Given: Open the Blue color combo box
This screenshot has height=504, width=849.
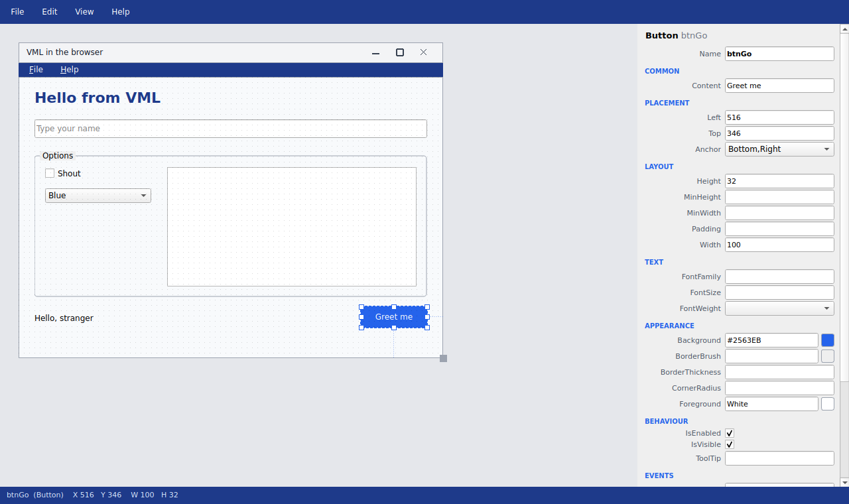Looking at the screenshot, I should click(98, 196).
